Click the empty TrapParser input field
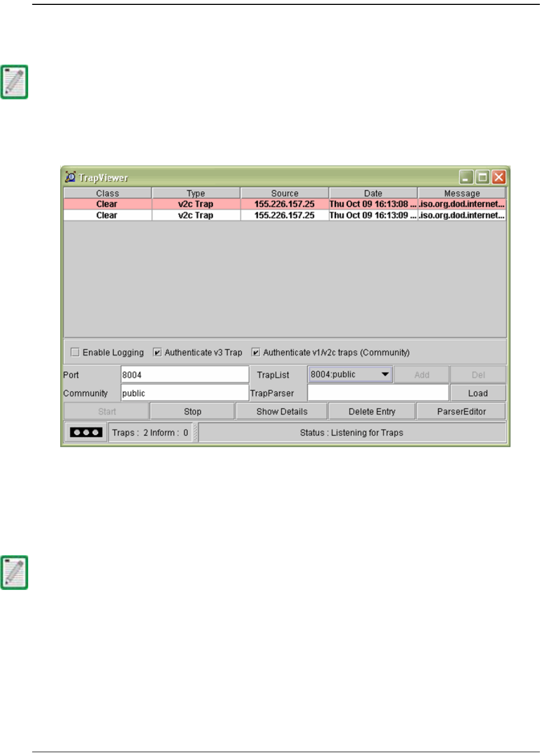Image resolution: width=540 pixels, height=756 pixels. pyautogui.click(x=378, y=393)
